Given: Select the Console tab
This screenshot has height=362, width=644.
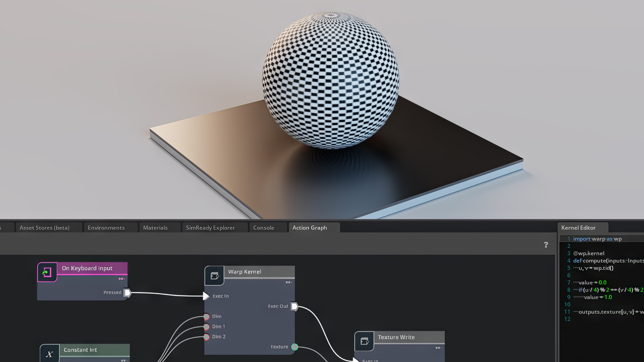Looking at the screenshot, I should (264, 227).
